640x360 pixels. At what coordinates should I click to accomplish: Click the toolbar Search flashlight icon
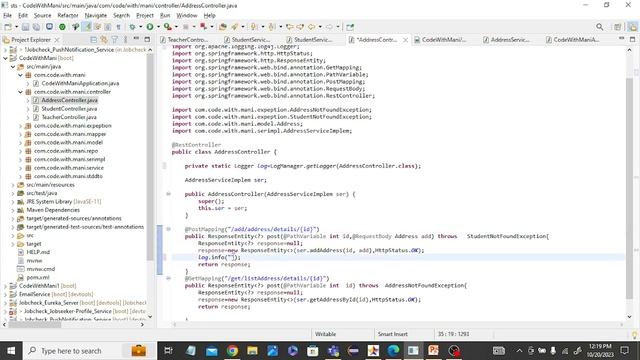[235, 27]
